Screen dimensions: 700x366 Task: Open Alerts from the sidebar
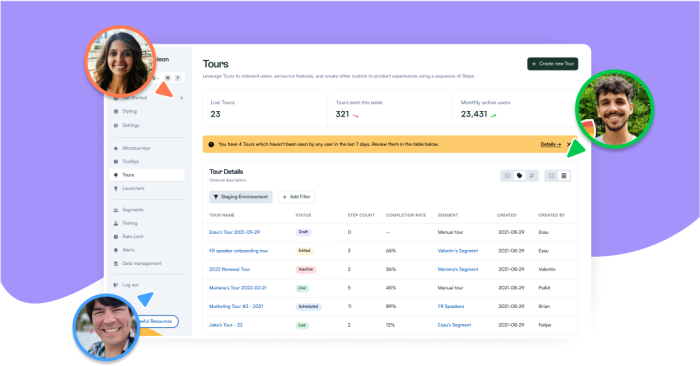128,250
